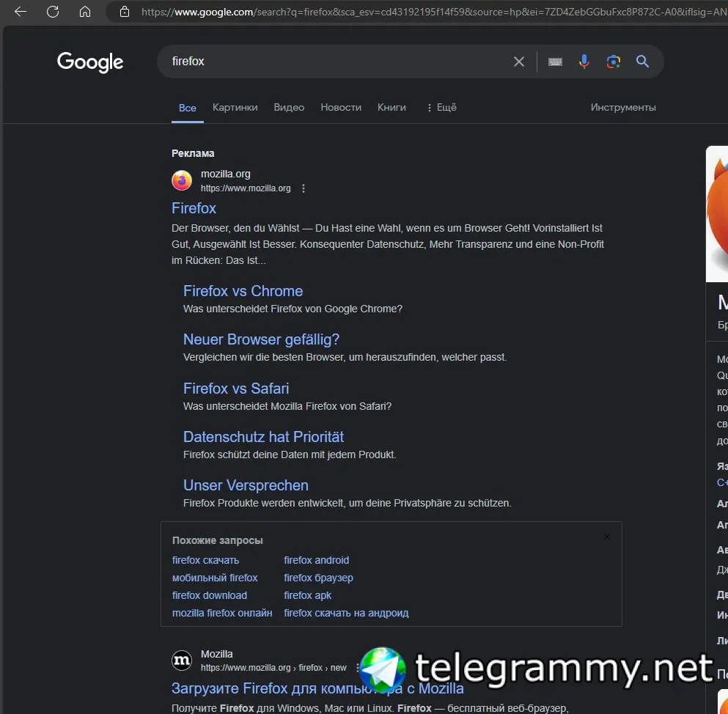Screen dimensions: 728x714
Task: Close the Похожие запросы box
Action: click(x=607, y=537)
